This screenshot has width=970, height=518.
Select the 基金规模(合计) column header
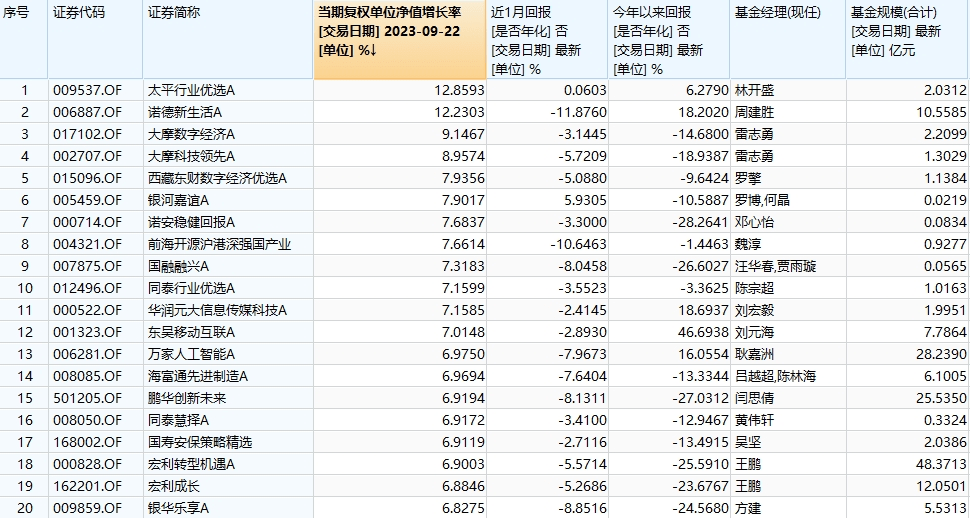(x=895, y=13)
